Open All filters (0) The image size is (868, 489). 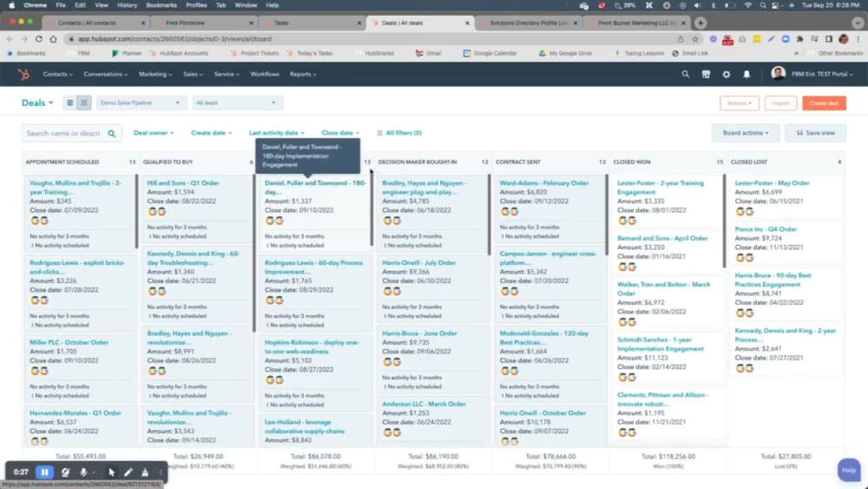(399, 133)
